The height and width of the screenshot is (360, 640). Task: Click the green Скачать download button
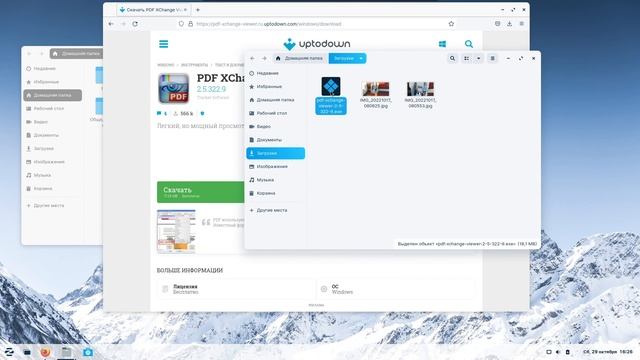coord(201,192)
